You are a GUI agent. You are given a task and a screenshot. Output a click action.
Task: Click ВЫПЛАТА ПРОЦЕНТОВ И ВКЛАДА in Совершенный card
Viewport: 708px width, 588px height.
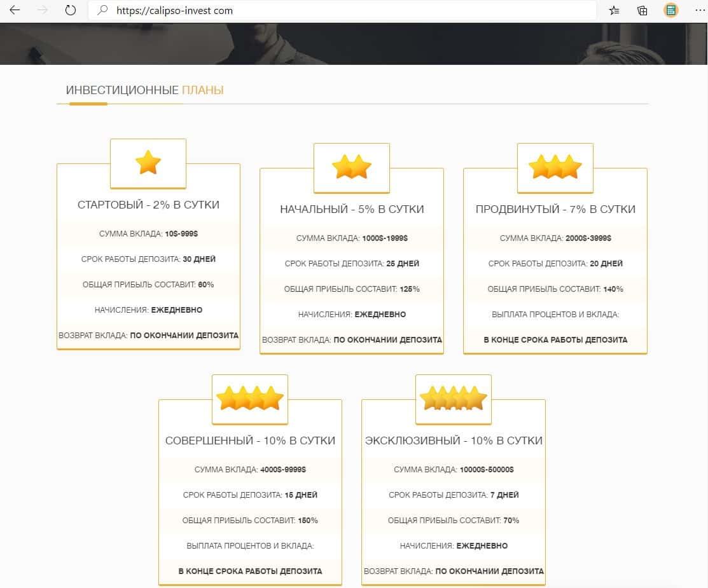click(x=250, y=546)
